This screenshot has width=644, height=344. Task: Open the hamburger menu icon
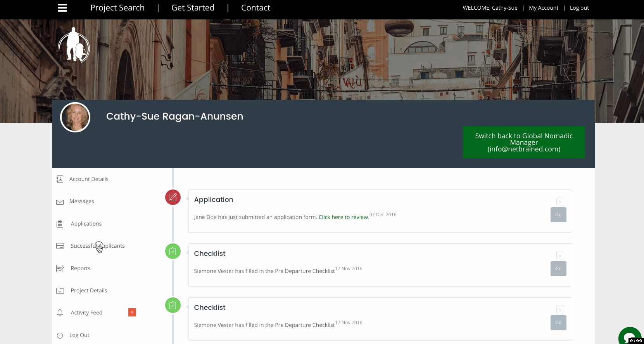[62, 8]
